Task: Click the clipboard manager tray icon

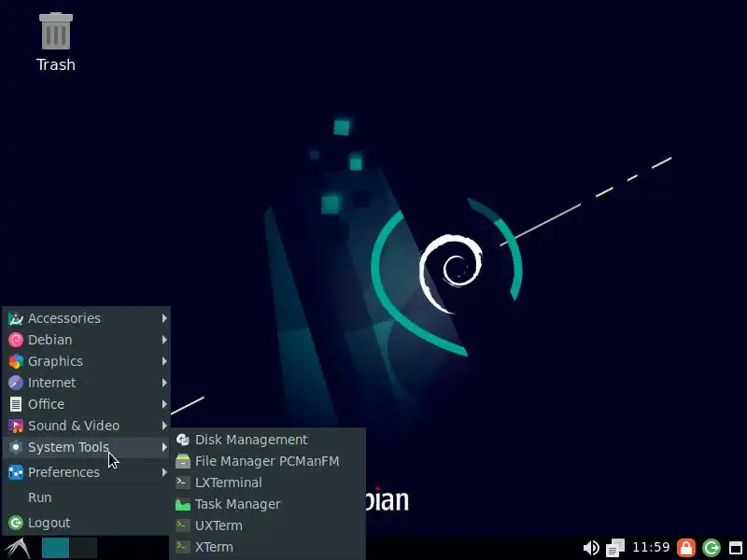Action: point(615,548)
